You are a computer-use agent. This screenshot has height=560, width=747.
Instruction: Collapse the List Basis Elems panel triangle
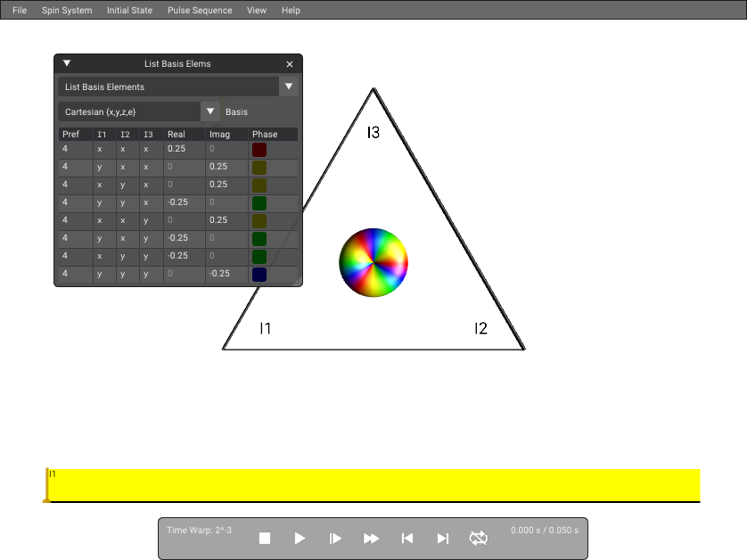(x=67, y=63)
